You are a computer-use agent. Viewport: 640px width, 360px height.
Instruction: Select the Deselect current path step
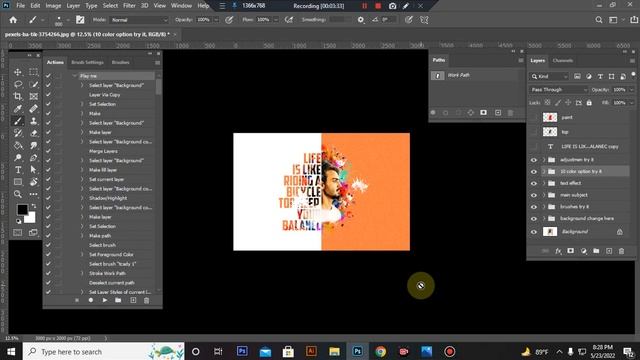coord(111,282)
